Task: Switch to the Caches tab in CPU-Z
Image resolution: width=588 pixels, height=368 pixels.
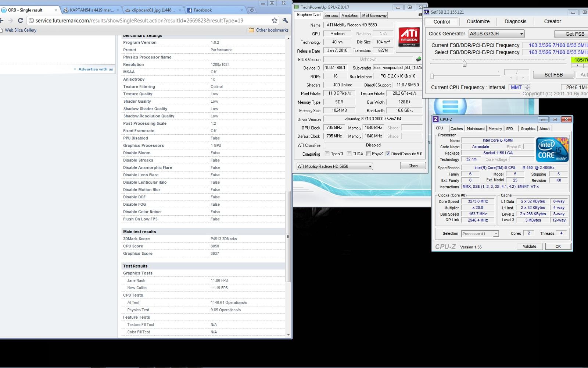Action: [x=456, y=129]
